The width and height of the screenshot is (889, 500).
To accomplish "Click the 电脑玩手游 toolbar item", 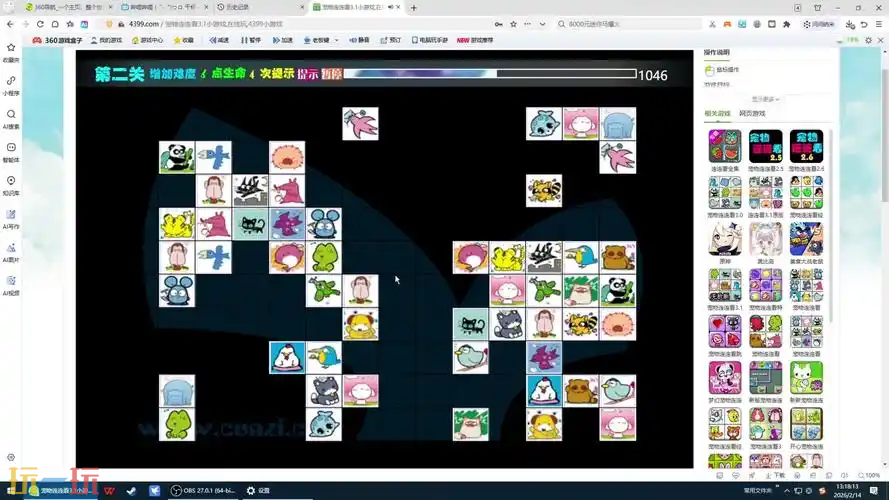I will [x=430, y=40].
